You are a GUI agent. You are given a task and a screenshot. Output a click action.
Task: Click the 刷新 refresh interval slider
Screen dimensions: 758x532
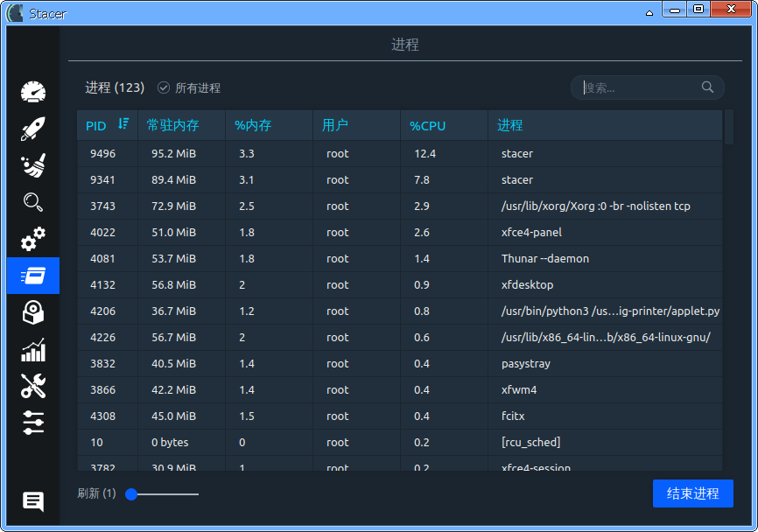(x=162, y=494)
